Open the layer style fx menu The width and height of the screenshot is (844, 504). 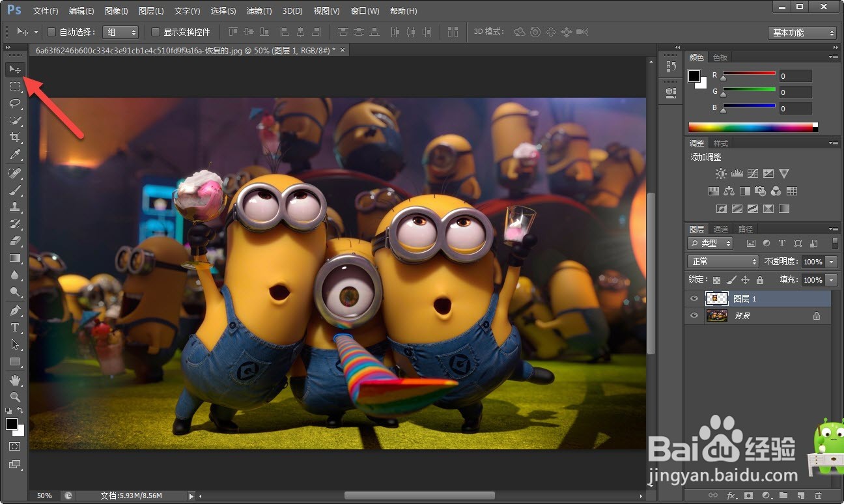pyautogui.click(x=731, y=496)
